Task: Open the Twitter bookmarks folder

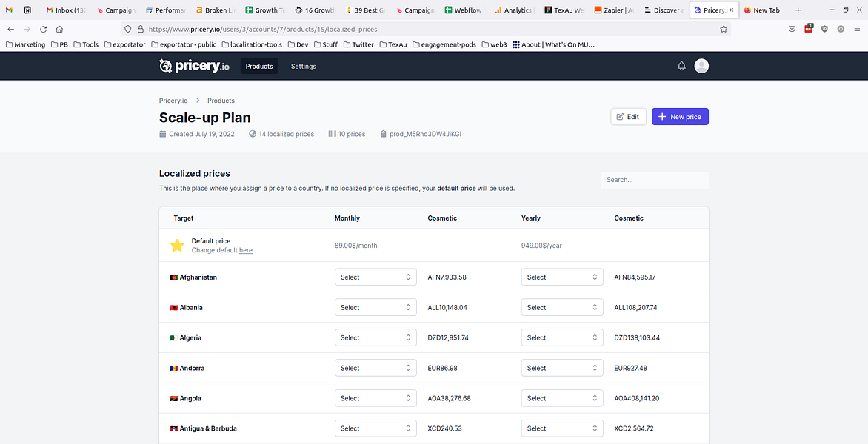Action: pos(358,44)
